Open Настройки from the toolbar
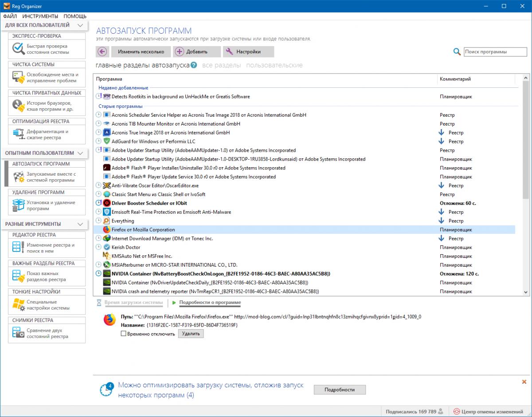532x417 pixels. (x=248, y=51)
